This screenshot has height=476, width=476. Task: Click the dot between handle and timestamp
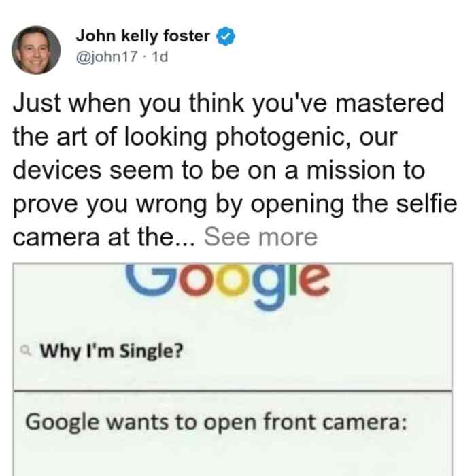[145, 57]
